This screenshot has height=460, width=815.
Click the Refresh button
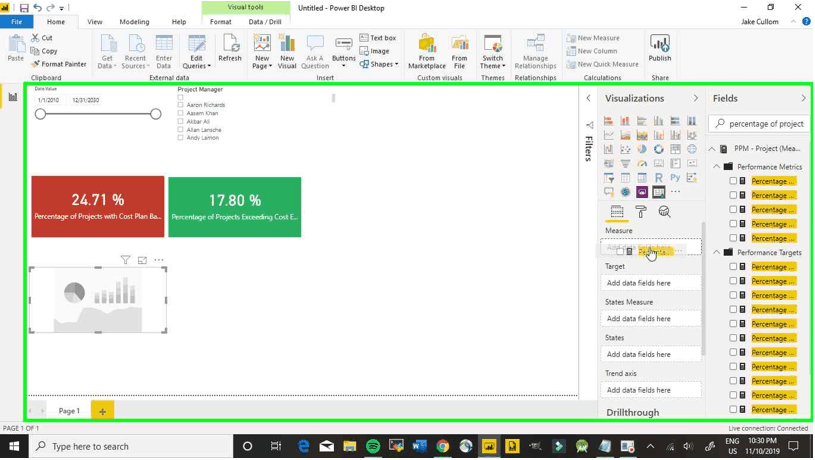tap(230, 48)
